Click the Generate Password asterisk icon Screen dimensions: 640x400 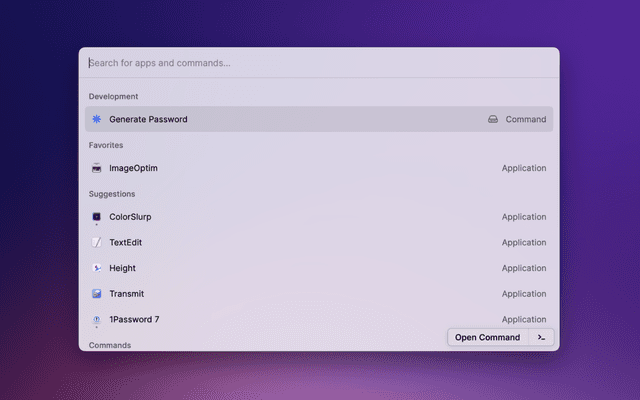(x=97, y=119)
